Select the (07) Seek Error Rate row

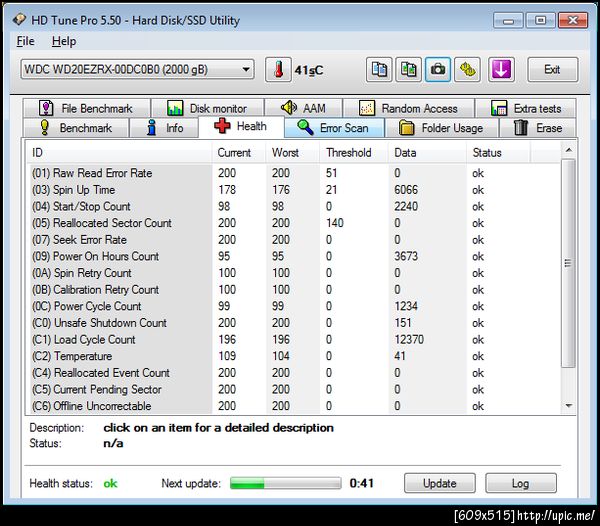point(294,239)
